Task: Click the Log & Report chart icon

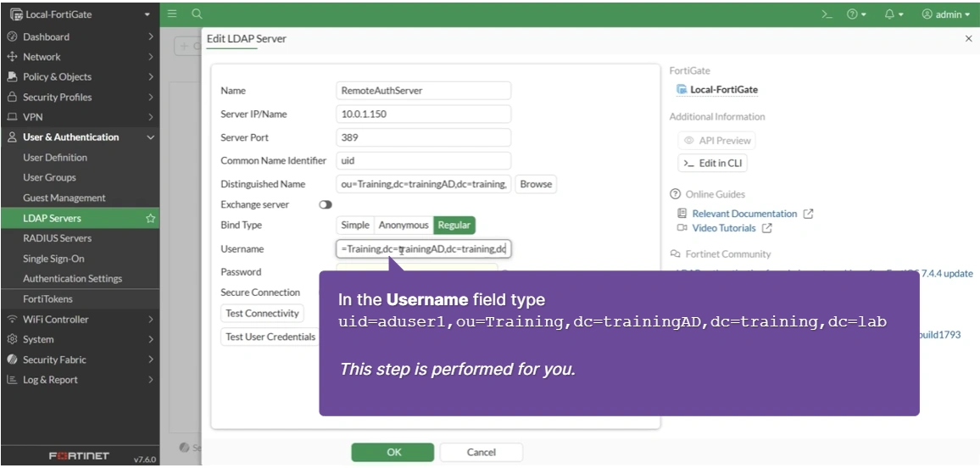Action: click(11, 379)
